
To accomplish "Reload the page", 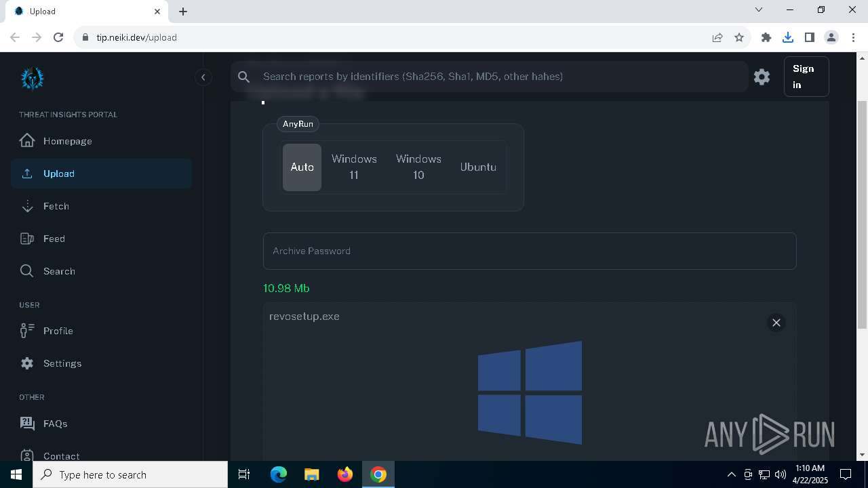I will click(x=58, y=37).
